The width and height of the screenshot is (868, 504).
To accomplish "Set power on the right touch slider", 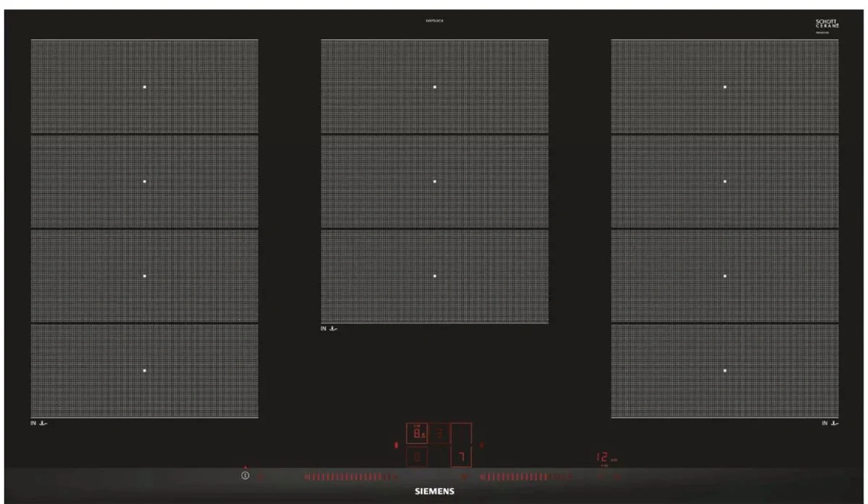I will [x=525, y=477].
